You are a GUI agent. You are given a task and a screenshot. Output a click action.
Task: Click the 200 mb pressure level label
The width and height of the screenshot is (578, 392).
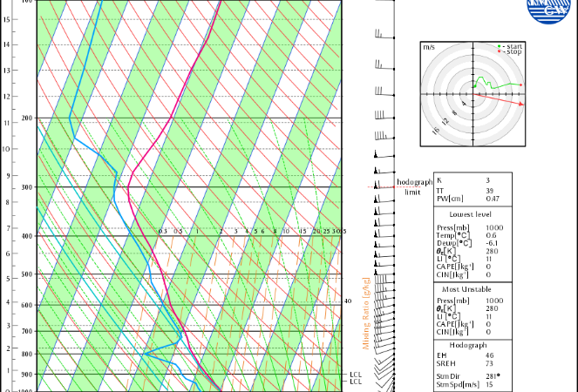26,118
